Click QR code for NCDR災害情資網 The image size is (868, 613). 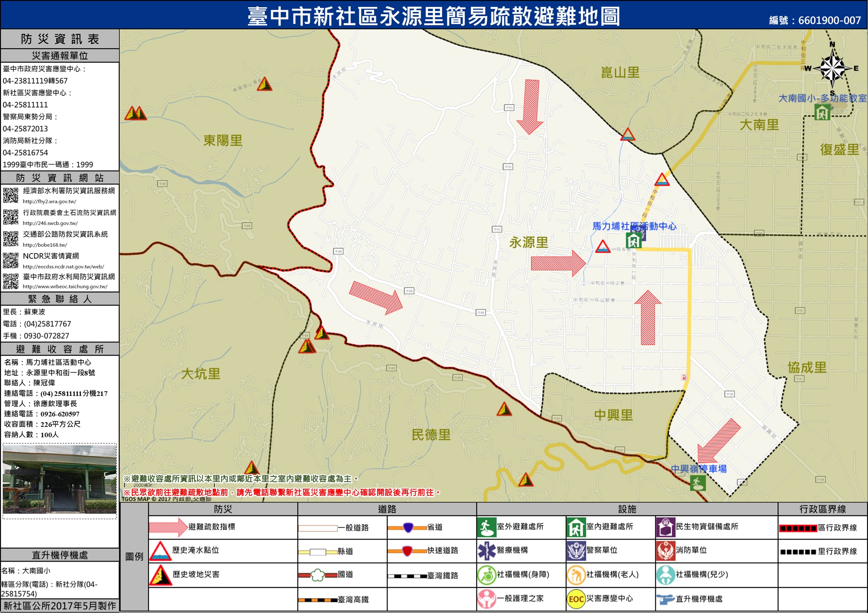pyautogui.click(x=10, y=260)
